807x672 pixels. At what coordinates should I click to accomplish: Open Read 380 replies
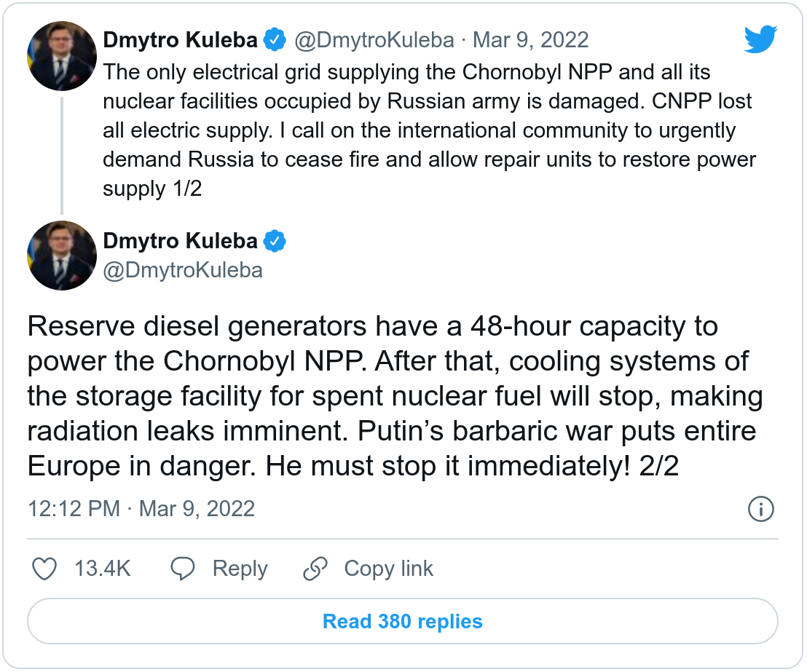click(402, 622)
